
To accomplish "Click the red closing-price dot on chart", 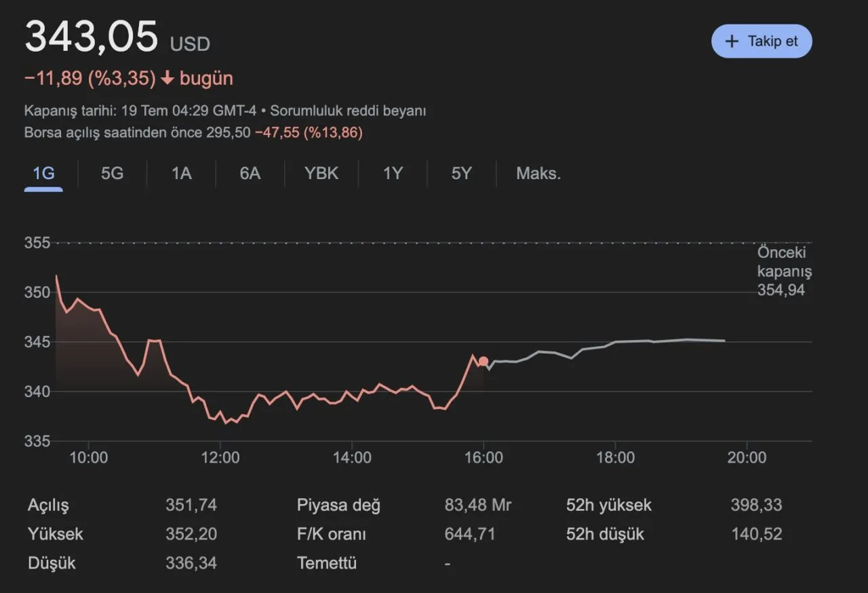I will coord(483,361).
